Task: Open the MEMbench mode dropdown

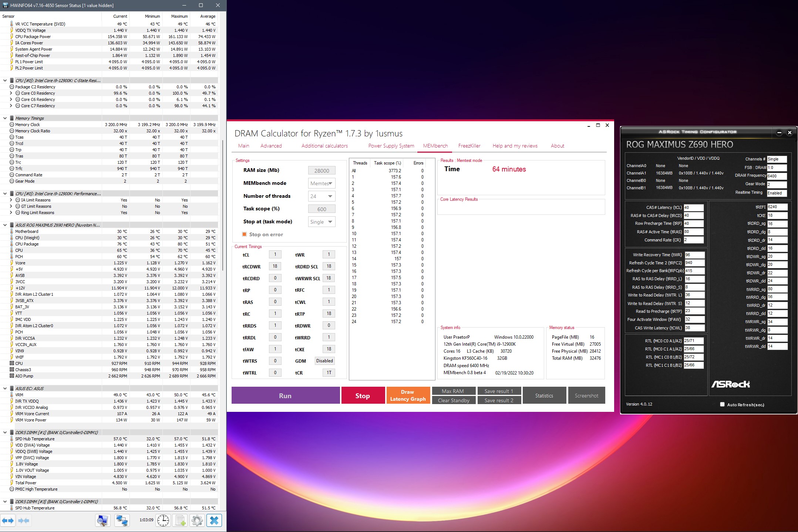Action: pyautogui.click(x=322, y=183)
